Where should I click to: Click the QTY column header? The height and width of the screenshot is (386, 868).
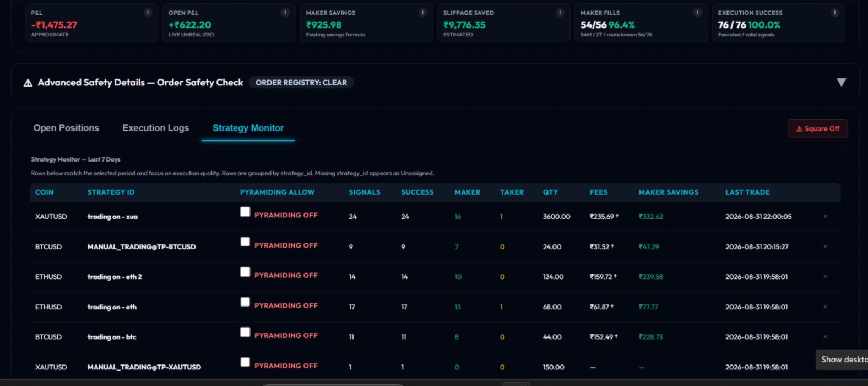click(550, 192)
